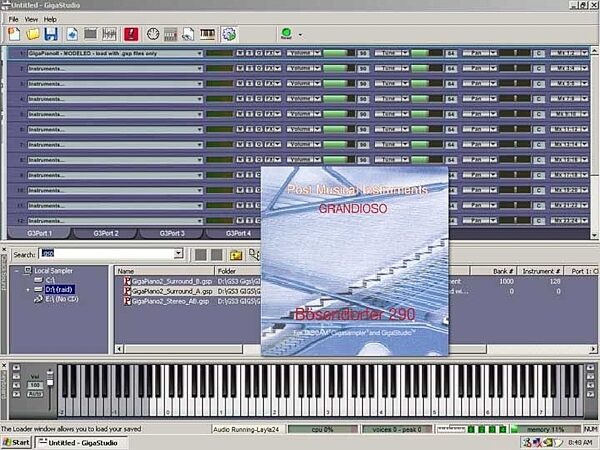Click the Bank # column header

click(x=494, y=271)
